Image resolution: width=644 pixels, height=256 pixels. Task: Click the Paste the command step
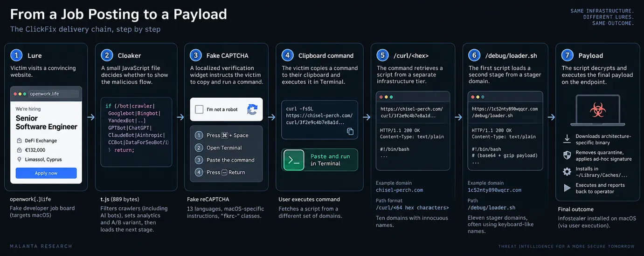point(224,160)
